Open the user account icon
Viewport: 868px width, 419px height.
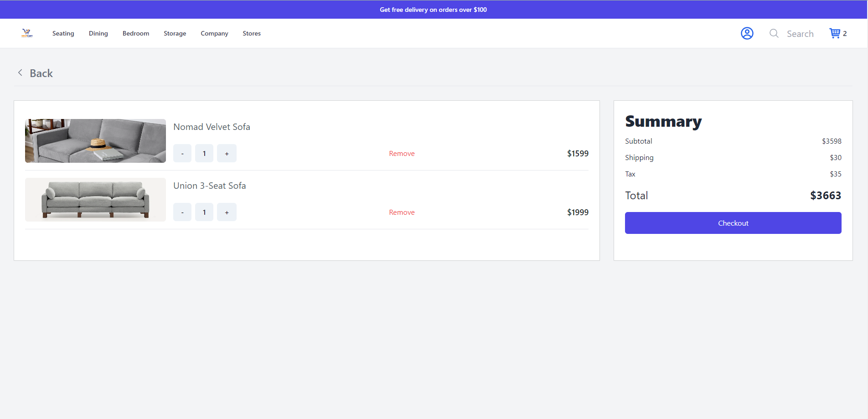[x=747, y=33]
